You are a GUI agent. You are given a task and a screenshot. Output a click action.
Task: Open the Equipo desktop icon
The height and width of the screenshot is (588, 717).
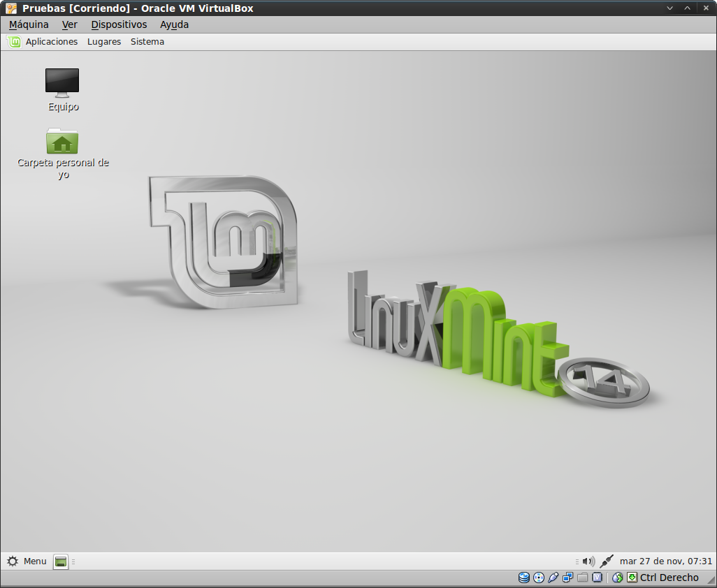[62, 83]
